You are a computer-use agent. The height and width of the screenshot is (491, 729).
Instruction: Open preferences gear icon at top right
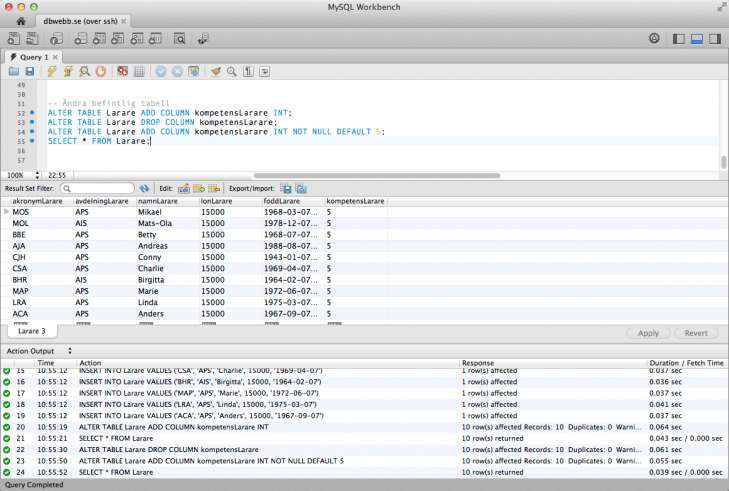pyautogui.click(x=654, y=39)
